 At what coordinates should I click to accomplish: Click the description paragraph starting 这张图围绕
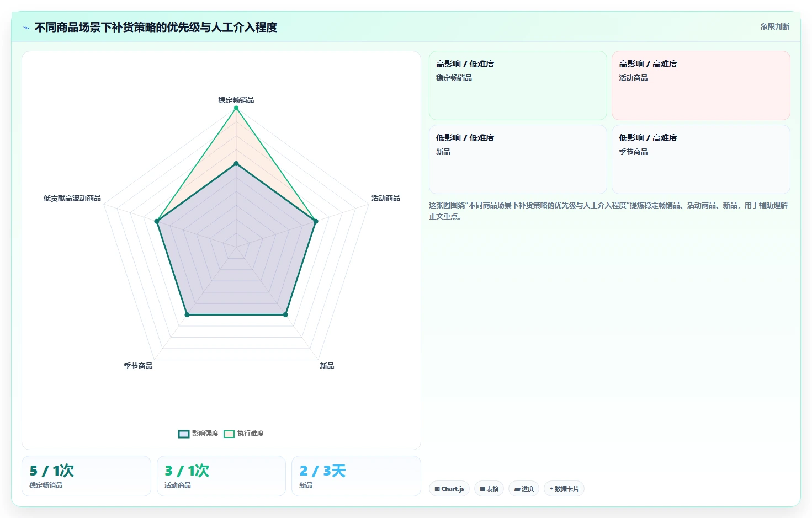click(x=608, y=211)
